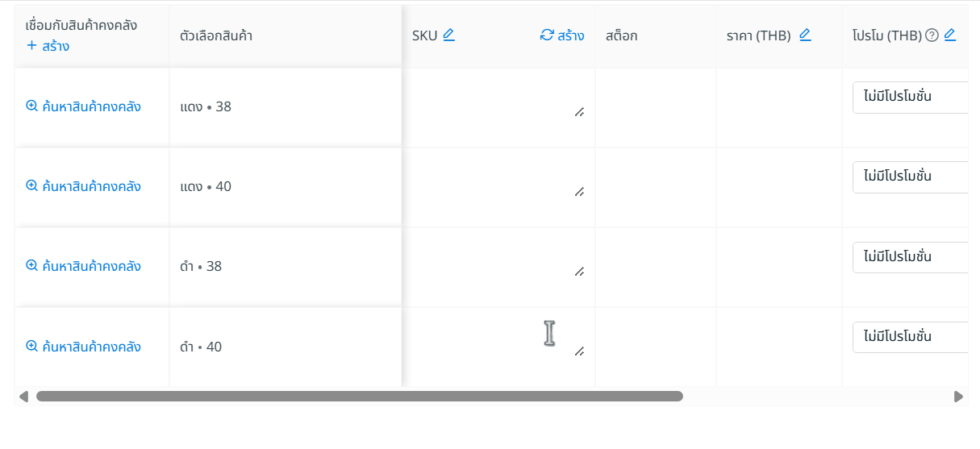Click the horizontal scrollbar's left arrow

coord(23,397)
